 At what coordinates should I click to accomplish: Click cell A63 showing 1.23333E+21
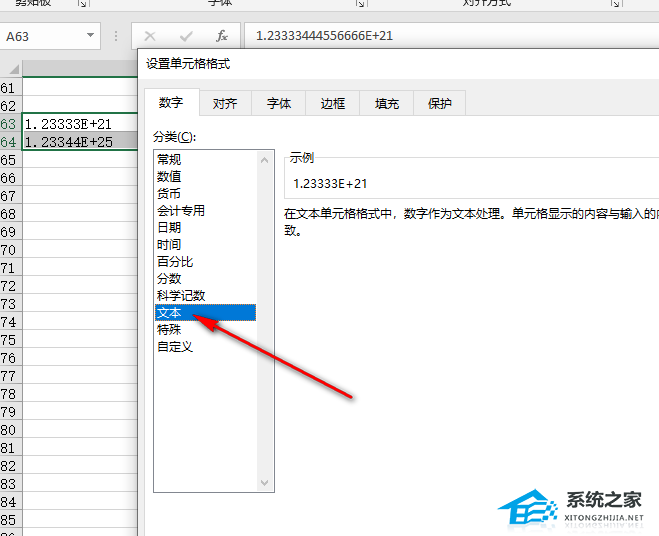pyautogui.click(x=80, y=124)
